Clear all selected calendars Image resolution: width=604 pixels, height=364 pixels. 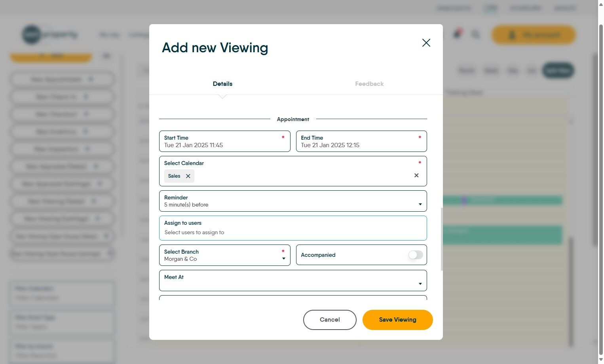tap(416, 175)
